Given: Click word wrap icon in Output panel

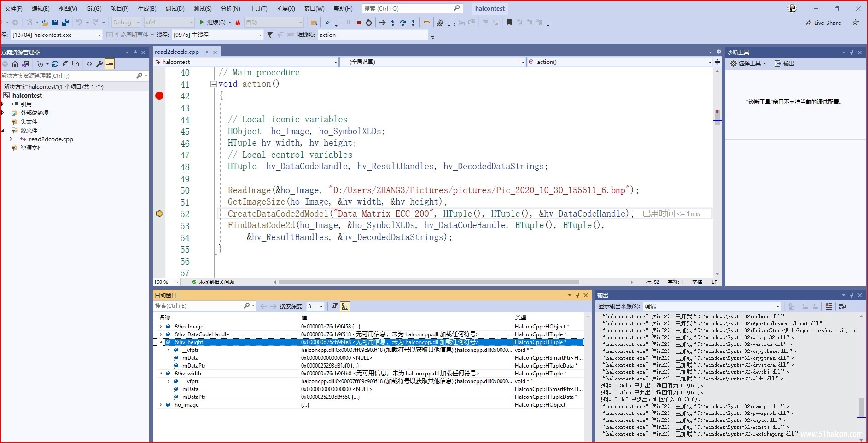Looking at the screenshot, I should pyautogui.click(x=843, y=306).
